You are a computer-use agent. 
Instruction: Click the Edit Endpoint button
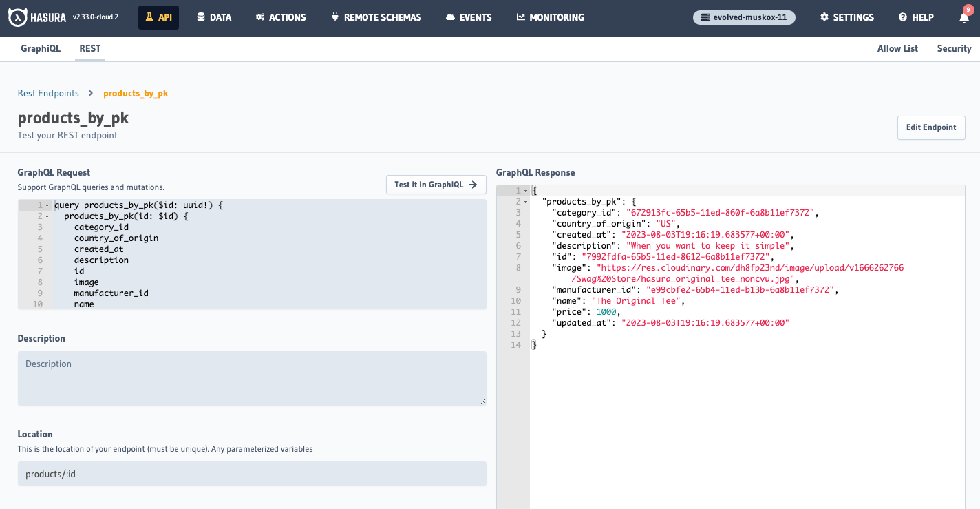(931, 127)
